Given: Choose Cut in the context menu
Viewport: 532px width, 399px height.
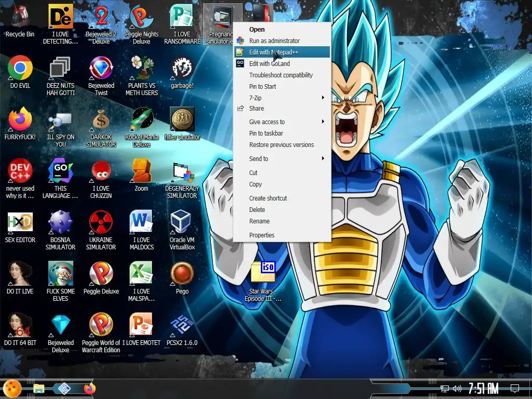Looking at the screenshot, I should [282, 172].
